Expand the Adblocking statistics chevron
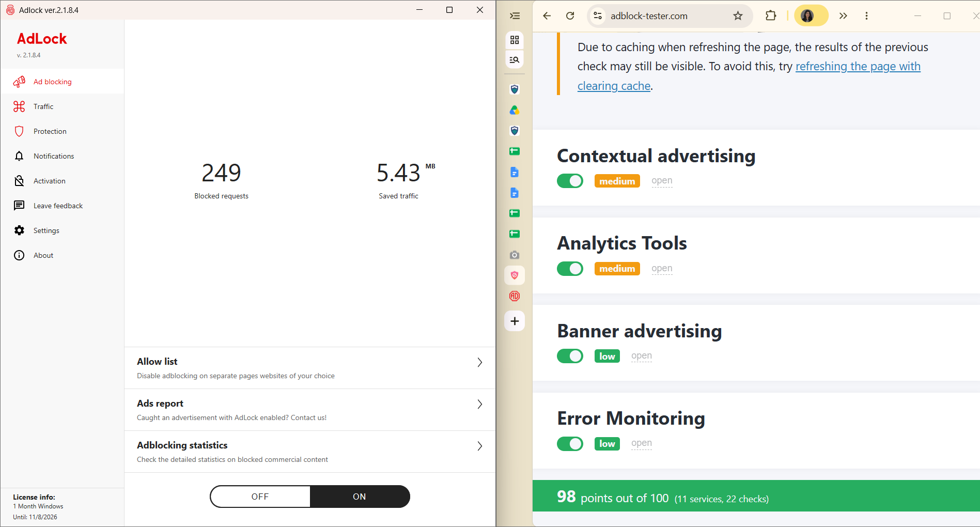 pos(479,446)
